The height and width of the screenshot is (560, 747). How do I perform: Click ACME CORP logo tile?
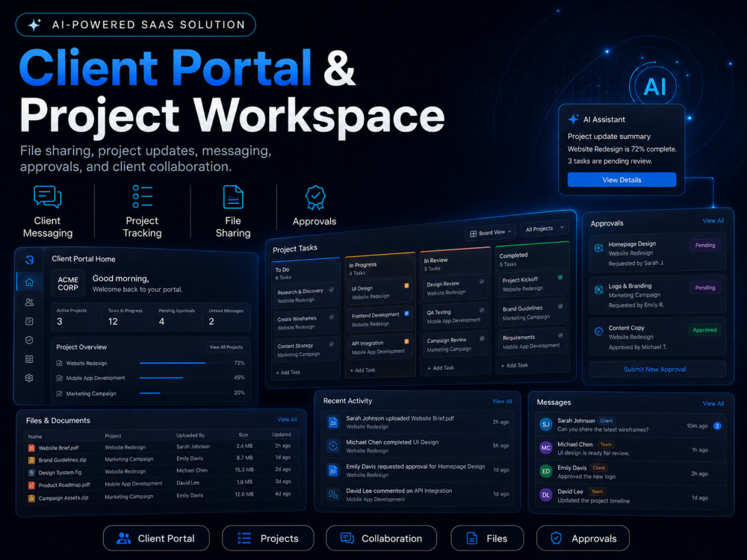click(68, 283)
